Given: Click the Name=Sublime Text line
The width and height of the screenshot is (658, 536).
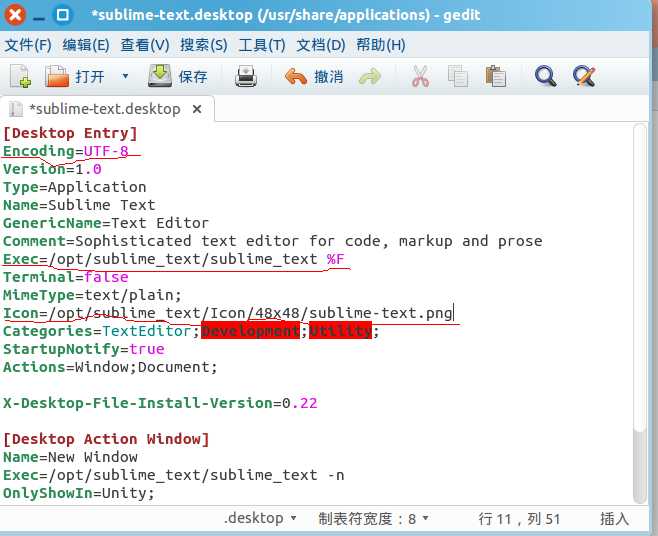Looking at the screenshot, I should [x=79, y=205].
